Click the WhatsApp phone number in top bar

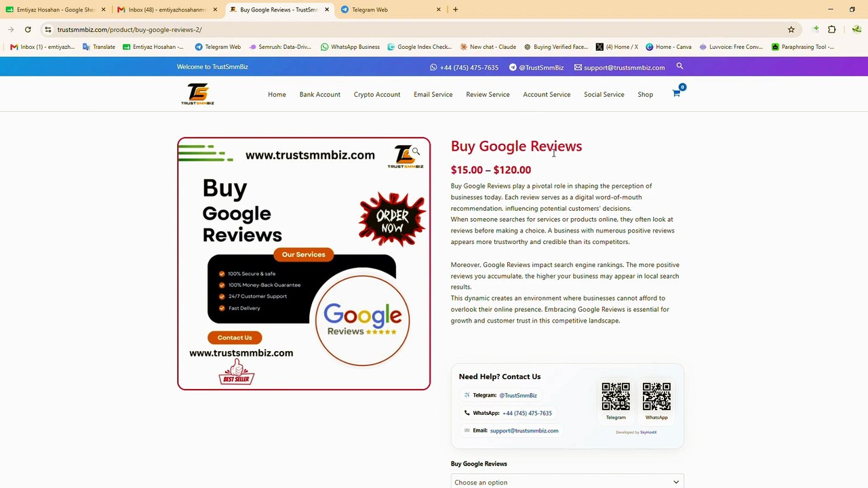pos(465,67)
